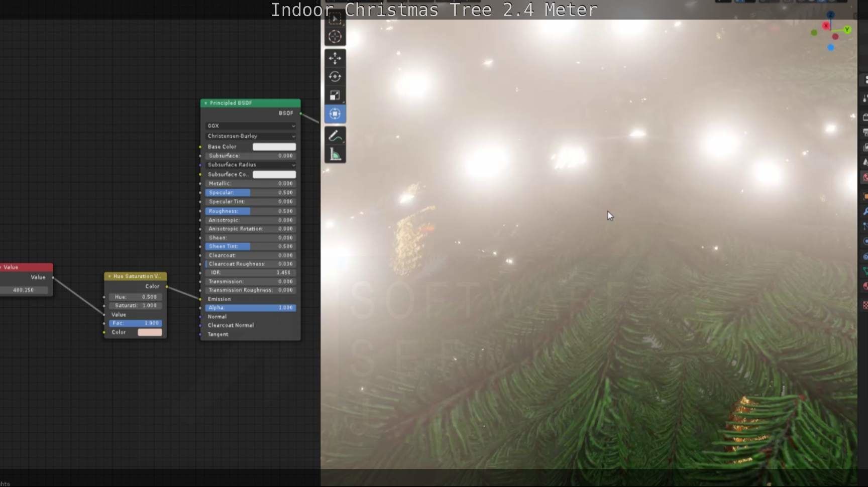The width and height of the screenshot is (868, 487).
Task: Click the IOR value field
Action: click(x=251, y=273)
